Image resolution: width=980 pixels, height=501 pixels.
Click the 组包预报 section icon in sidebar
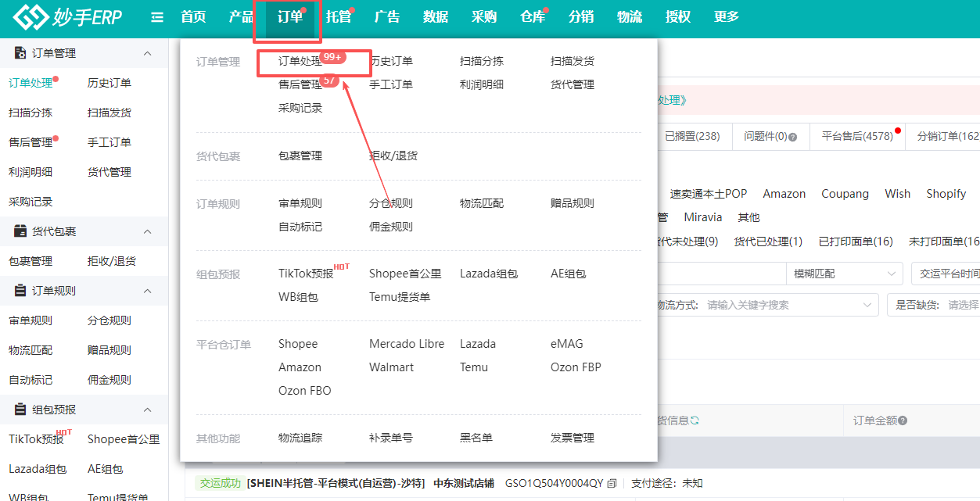[x=18, y=409]
